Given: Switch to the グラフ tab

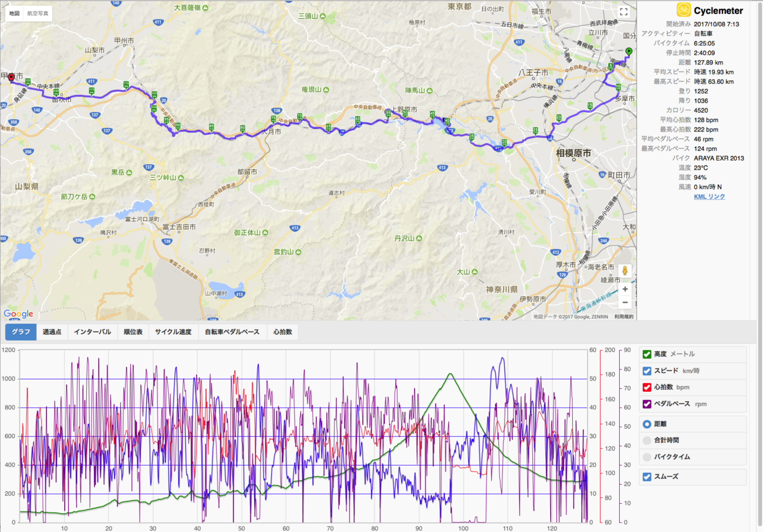Looking at the screenshot, I should (x=21, y=332).
